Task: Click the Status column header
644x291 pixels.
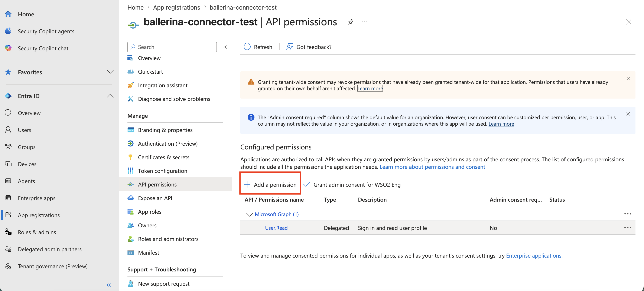Action: [x=557, y=200]
